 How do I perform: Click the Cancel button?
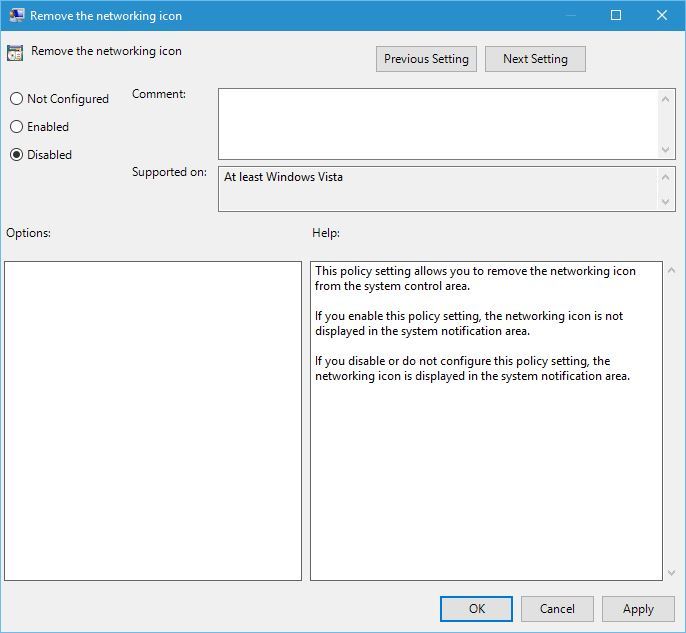pos(557,609)
